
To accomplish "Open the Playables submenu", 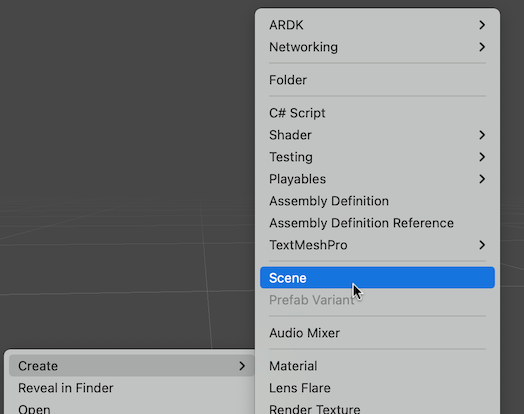I will pyautogui.click(x=377, y=179).
